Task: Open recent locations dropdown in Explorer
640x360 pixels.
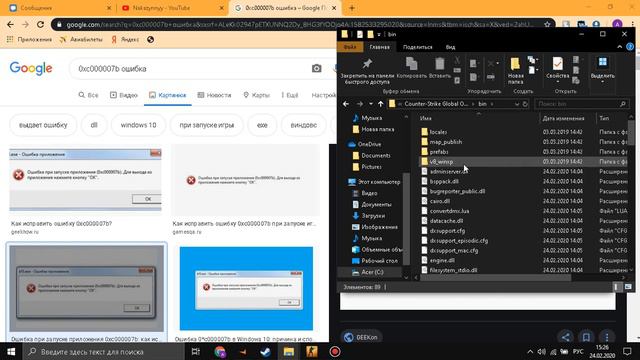Action: coord(371,104)
